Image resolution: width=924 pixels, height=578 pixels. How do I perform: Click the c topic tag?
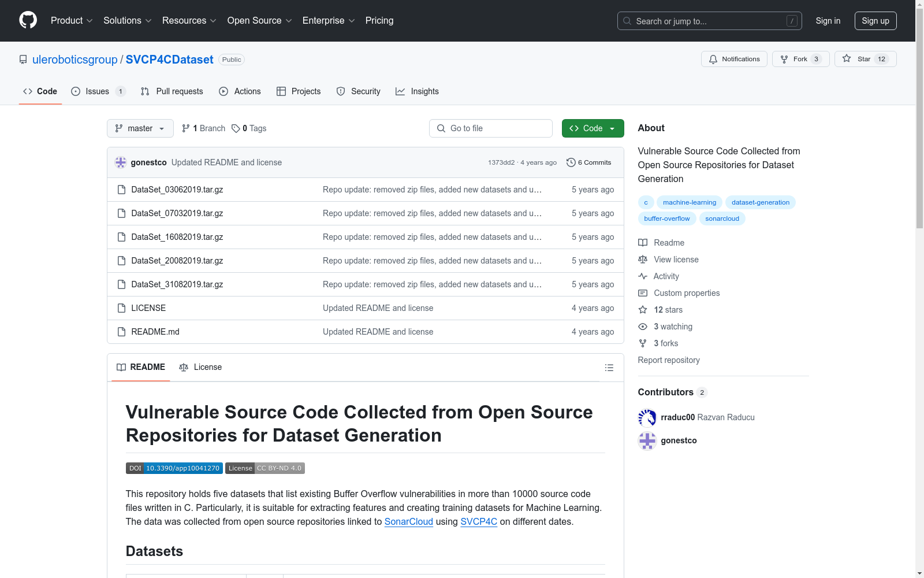646,202
